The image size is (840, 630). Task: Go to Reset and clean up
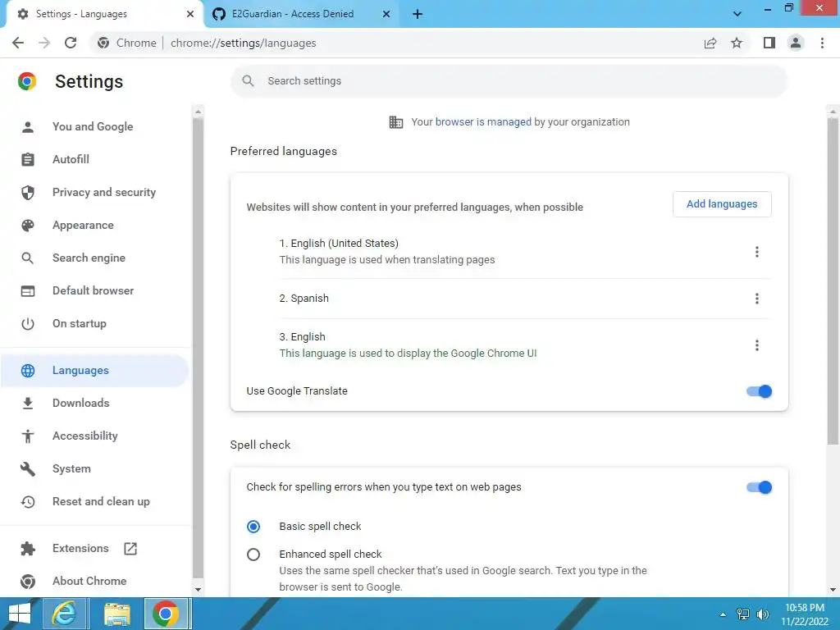tap(95, 502)
